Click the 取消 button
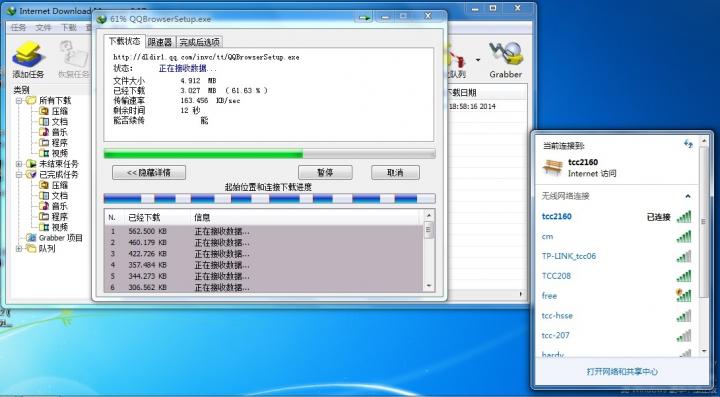This screenshot has width=720, height=397. 395,173
